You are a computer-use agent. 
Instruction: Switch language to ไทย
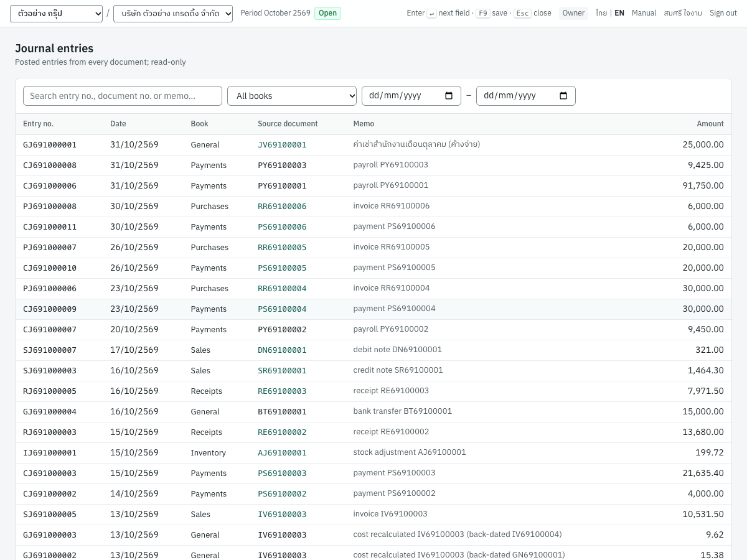[601, 13]
